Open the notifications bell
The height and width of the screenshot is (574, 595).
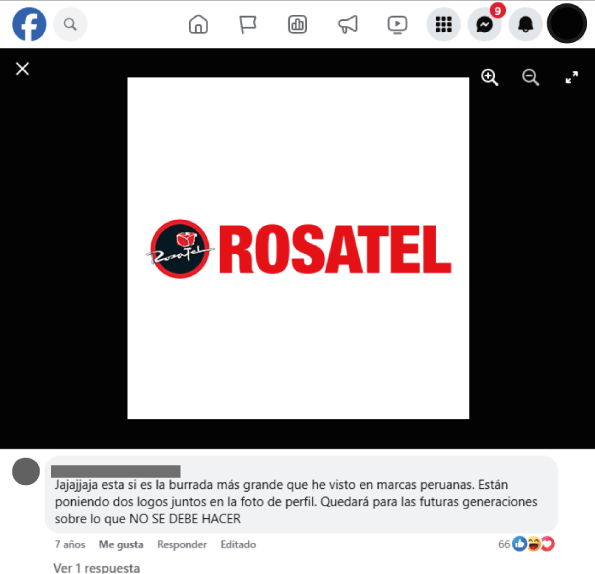pyautogui.click(x=526, y=25)
